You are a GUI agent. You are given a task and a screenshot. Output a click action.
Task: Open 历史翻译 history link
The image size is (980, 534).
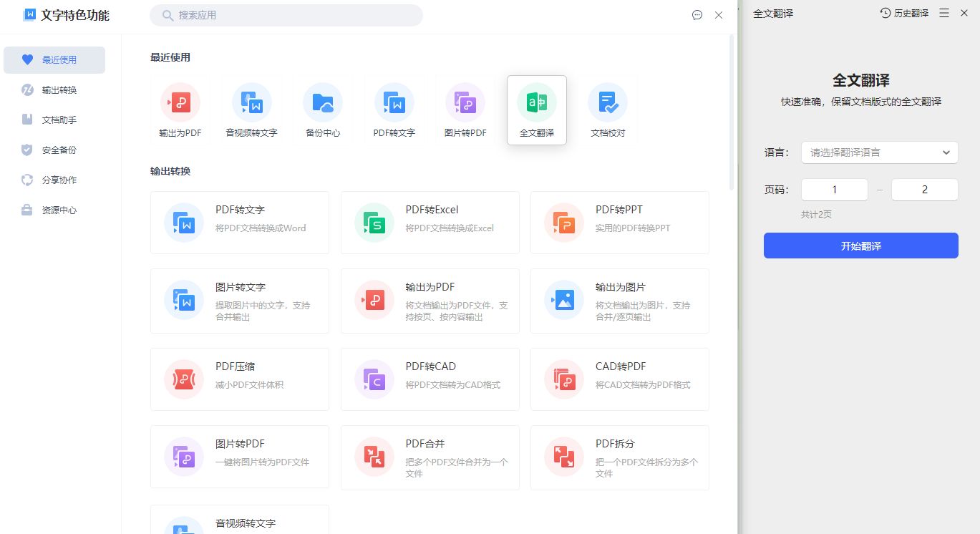coord(904,13)
